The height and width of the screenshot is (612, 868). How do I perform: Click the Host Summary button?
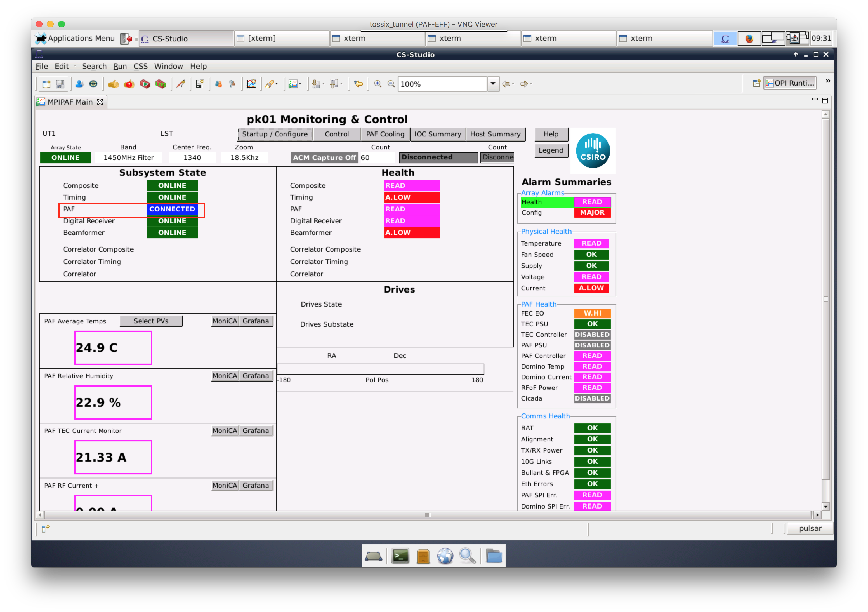[495, 134]
